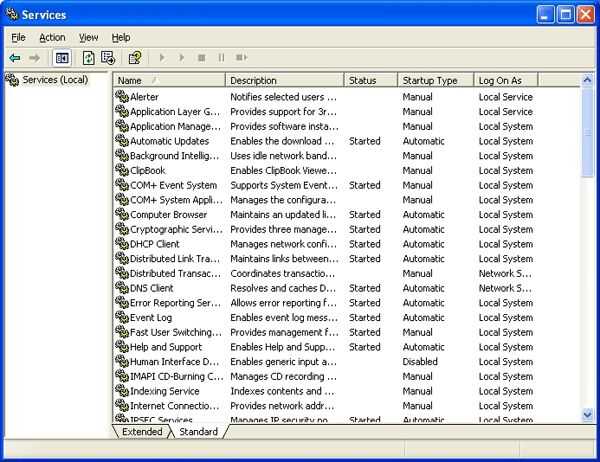Click the Restart Service icon

tap(241, 58)
